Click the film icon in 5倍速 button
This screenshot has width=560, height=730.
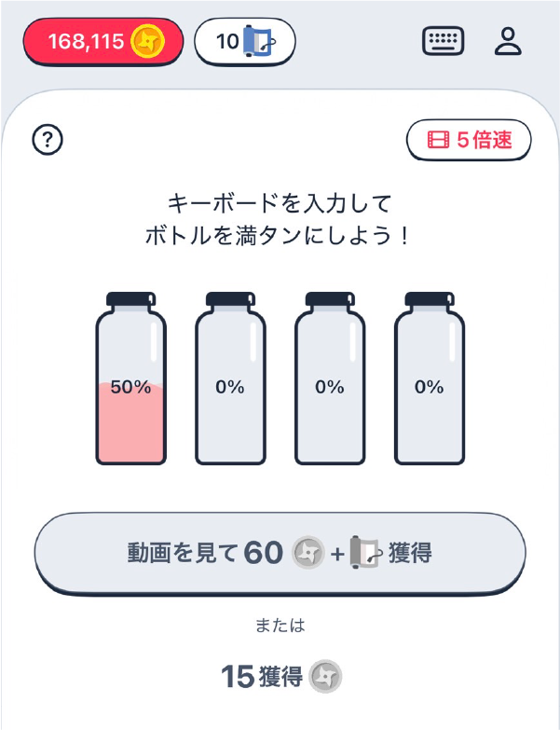(x=438, y=141)
